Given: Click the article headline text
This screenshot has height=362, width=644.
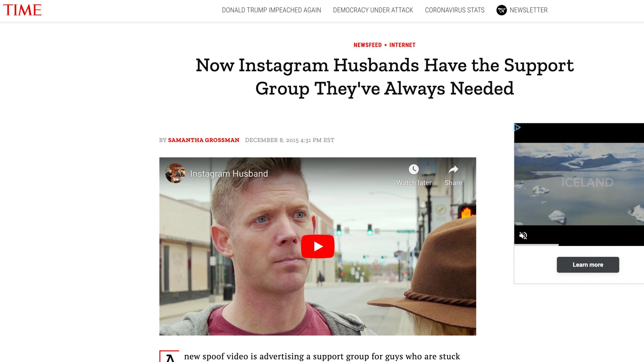Looking at the screenshot, I should [384, 77].
